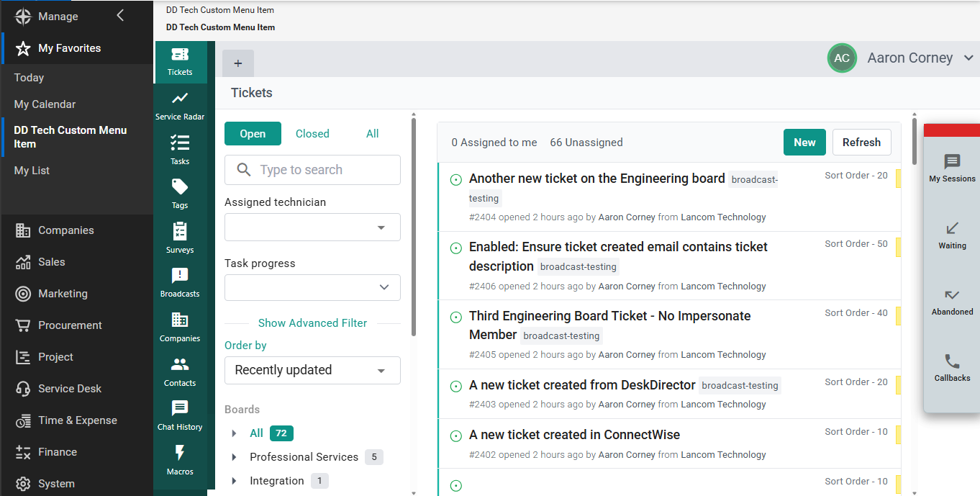Add a new tab with plus
This screenshot has width=980, height=496.
pos(238,63)
